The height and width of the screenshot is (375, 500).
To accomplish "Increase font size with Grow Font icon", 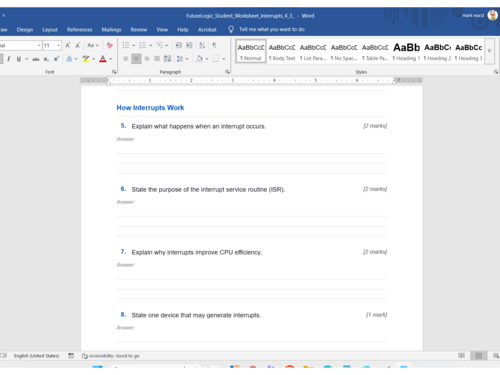I will tap(68, 45).
